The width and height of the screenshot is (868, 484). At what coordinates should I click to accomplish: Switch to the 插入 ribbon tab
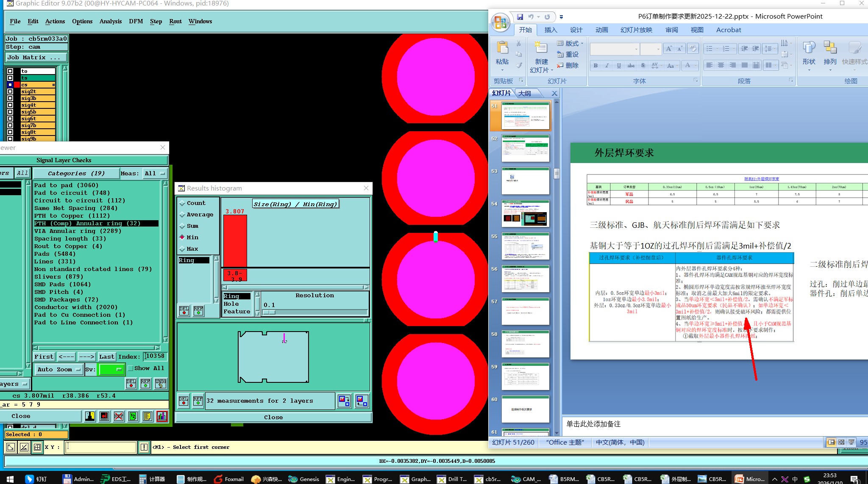[x=551, y=30]
